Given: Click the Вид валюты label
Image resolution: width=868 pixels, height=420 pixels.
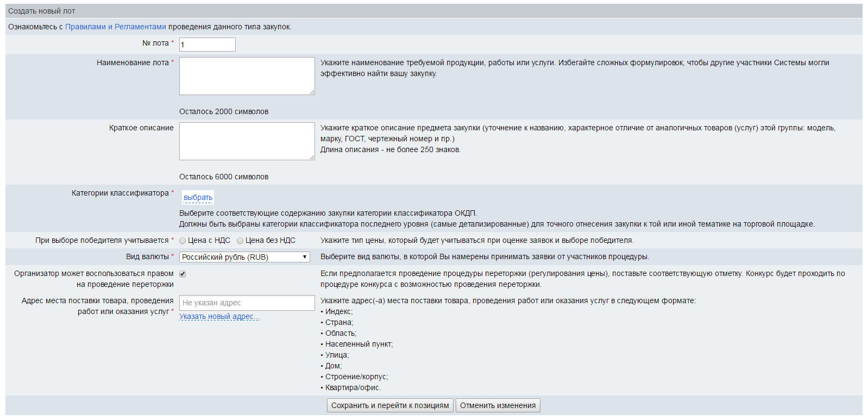Looking at the screenshot, I should tap(147, 256).
